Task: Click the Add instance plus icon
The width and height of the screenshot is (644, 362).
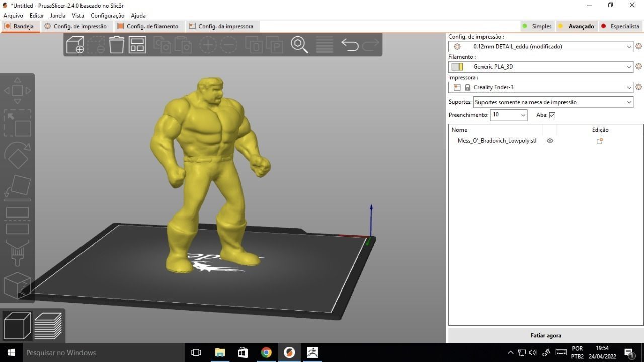Action: tap(208, 45)
